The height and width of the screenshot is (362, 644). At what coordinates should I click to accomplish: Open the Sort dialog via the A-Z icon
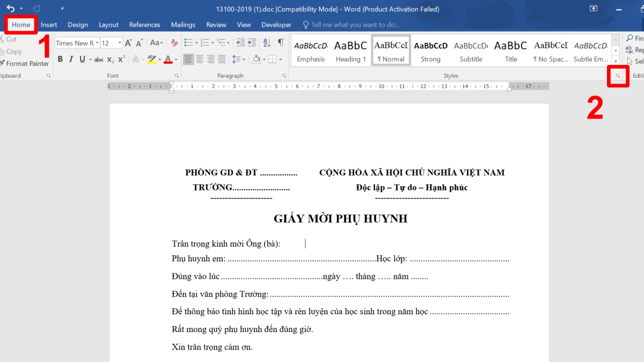(267, 43)
